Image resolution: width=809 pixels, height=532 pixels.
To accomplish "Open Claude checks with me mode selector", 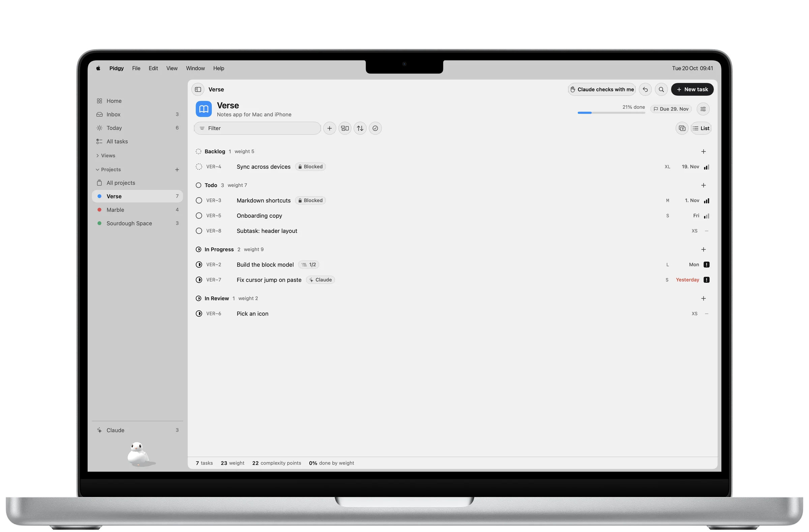I will point(602,89).
